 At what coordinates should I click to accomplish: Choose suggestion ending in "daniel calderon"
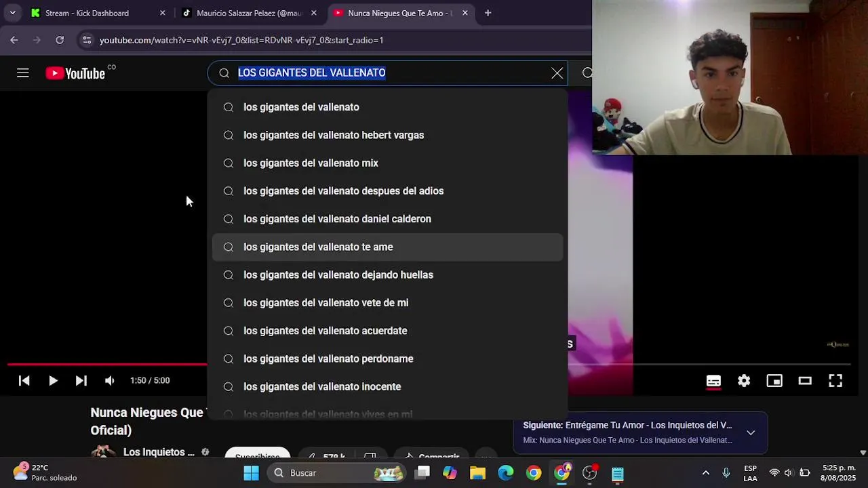[x=387, y=219]
